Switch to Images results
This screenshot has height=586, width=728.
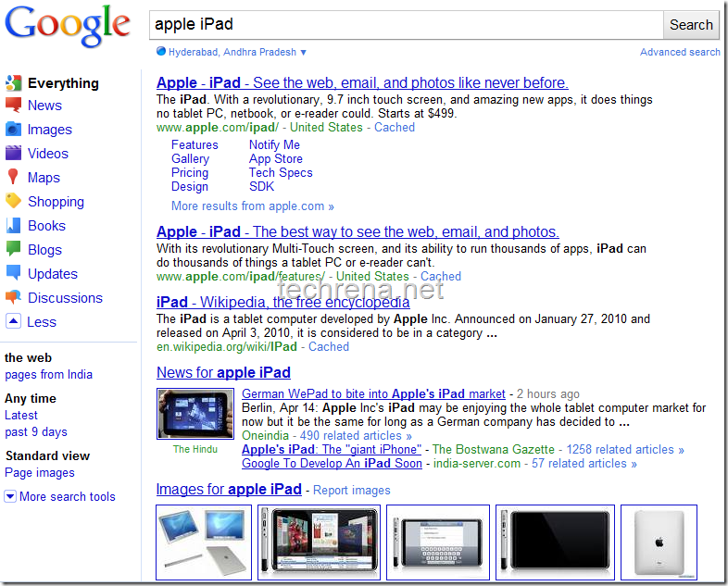click(x=50, y=130)
